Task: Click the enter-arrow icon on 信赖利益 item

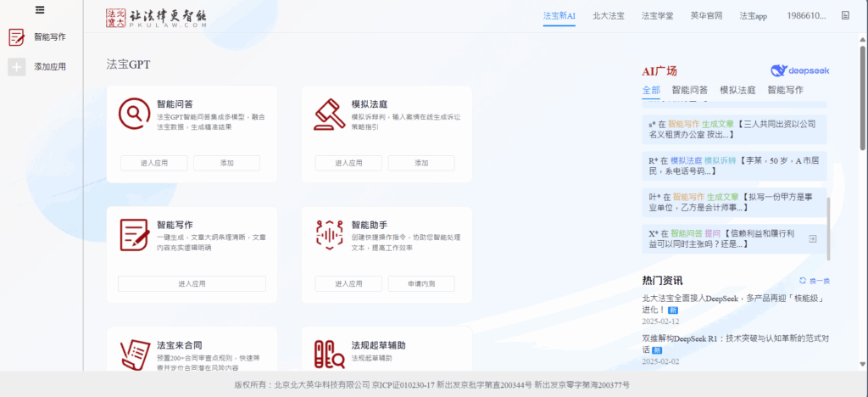Action: click(x=812, y=238)
